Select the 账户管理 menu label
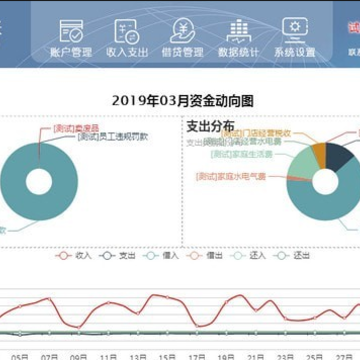 [71, 52]
